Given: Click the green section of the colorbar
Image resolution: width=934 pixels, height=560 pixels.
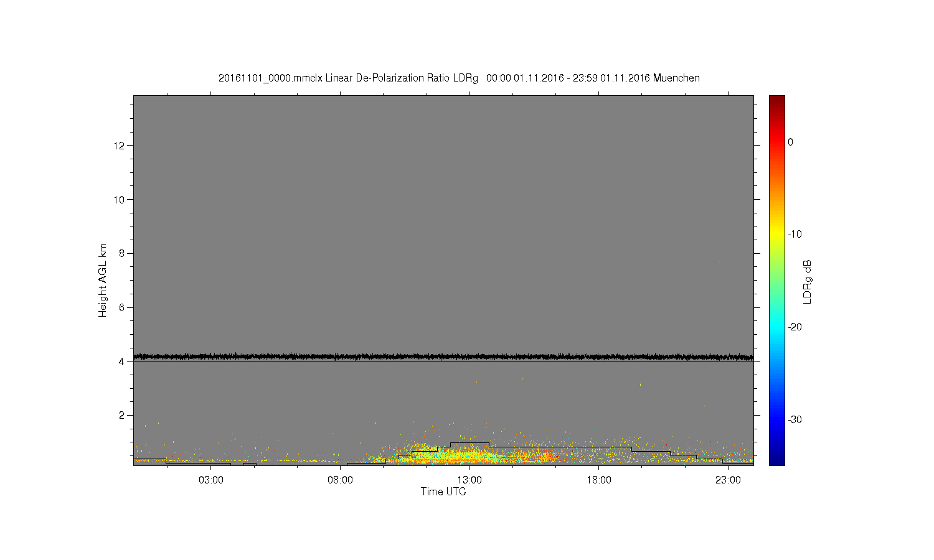Looking at the screenshot, I should point(777,280).
